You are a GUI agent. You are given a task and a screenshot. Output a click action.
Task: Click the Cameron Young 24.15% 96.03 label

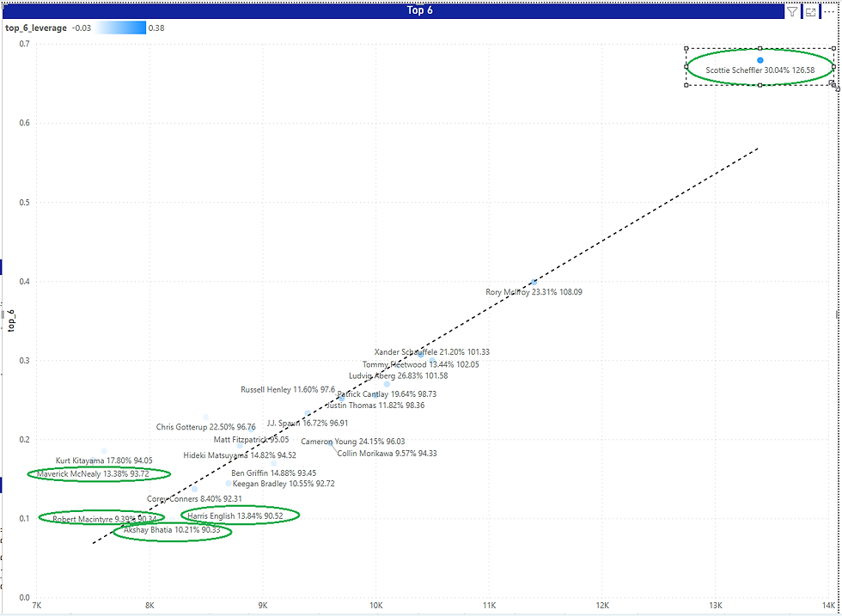353,442
